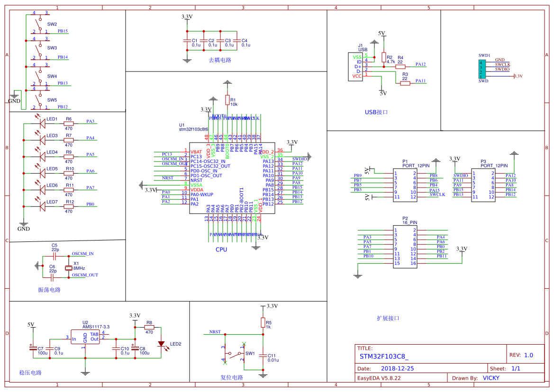Click the 稳压电路 section label
The height and width of the screenshot is (392, 554).
pyautogui.click(x=30, y=373)
